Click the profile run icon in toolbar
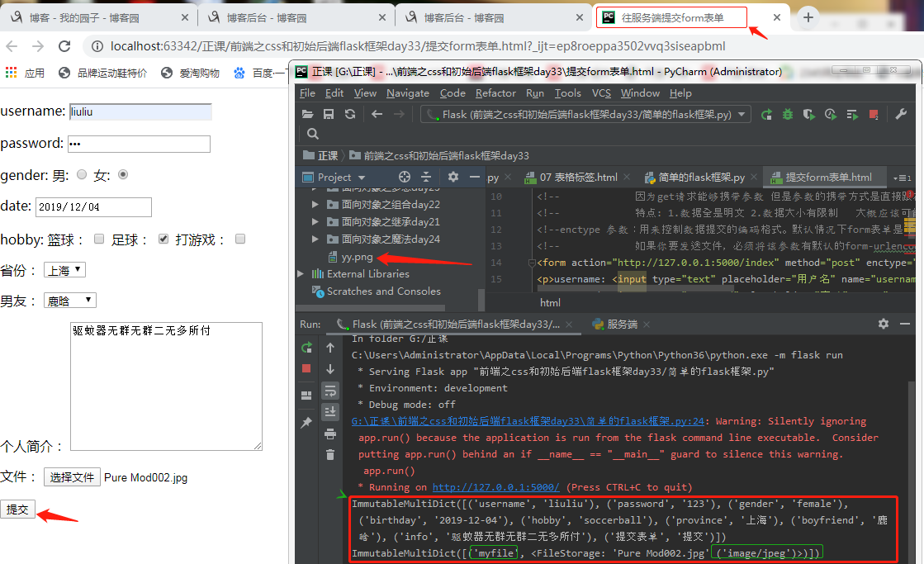This screenshot has height=564, width=924. [x=831, y=114]
